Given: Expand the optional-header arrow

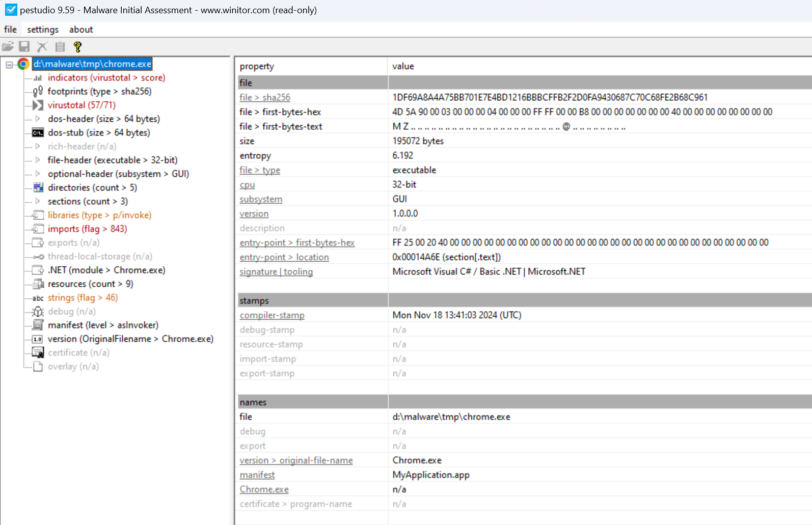Looking at the screenshot, I should coord(38,174).
